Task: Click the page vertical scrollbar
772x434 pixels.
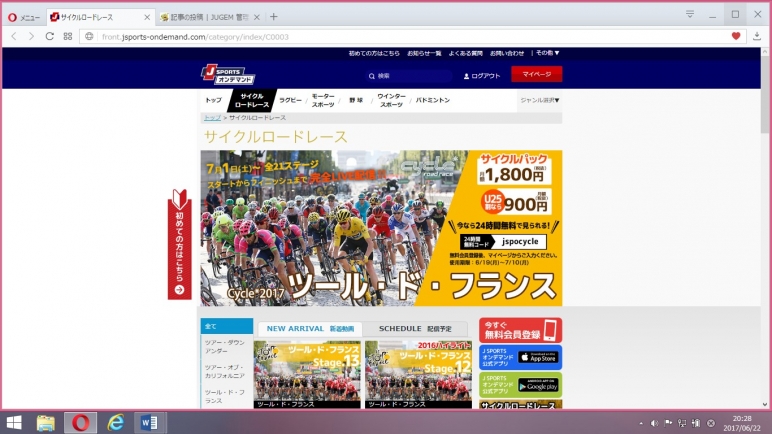Action: [x=765, y=94]
